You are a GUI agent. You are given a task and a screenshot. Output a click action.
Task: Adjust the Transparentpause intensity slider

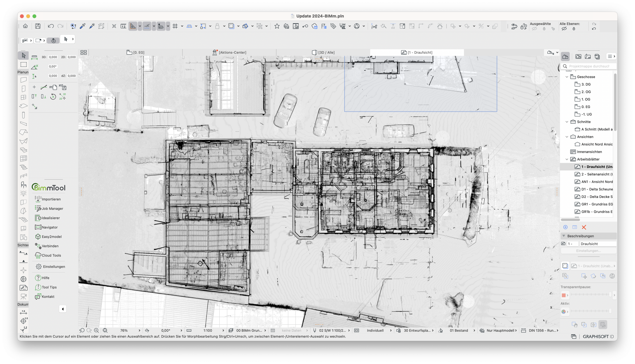click(x=591, y=294)
